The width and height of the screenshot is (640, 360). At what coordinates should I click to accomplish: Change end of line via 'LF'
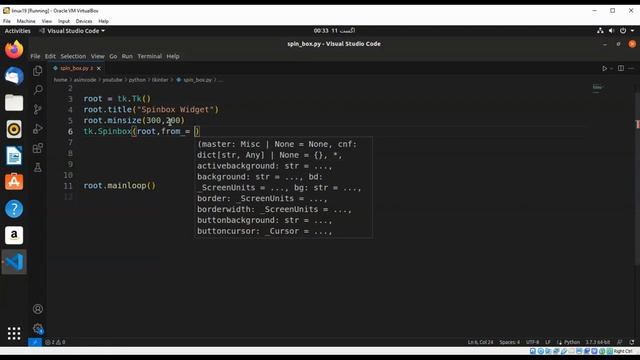(548, 342)
